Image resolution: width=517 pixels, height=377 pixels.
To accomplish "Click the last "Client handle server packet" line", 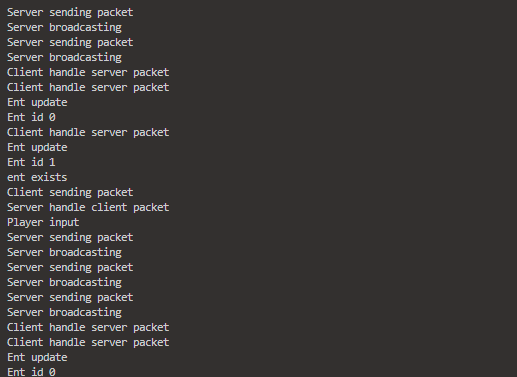I will [x=88, y=342].
